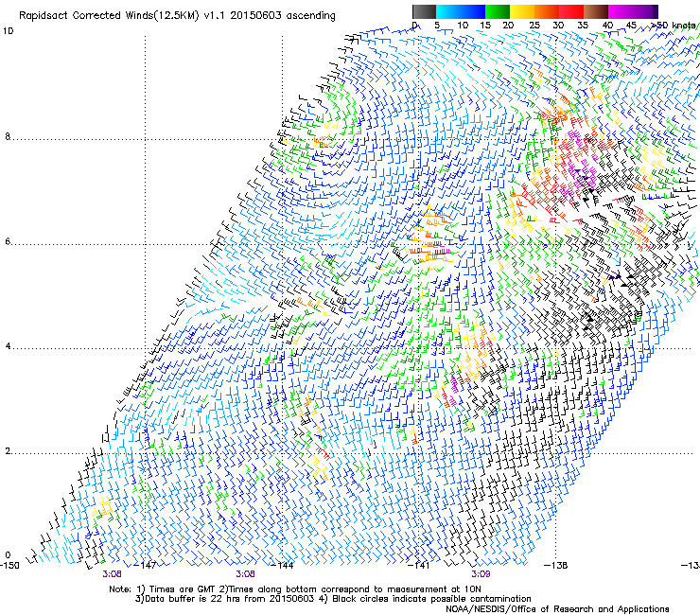The image size is (700, 615).
Task: Click the magenta 40-45 knots legend swatch
Action: 621,11
